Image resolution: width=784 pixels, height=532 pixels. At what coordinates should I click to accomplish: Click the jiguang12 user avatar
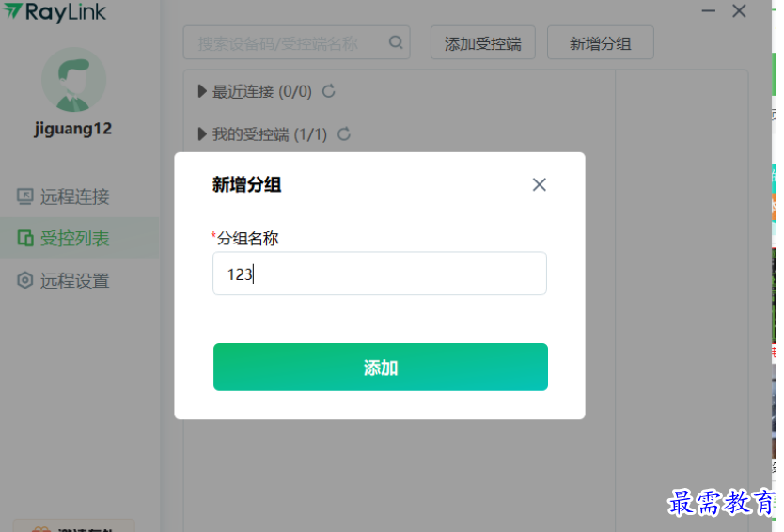pyautogui.click(x=74, y=80)
